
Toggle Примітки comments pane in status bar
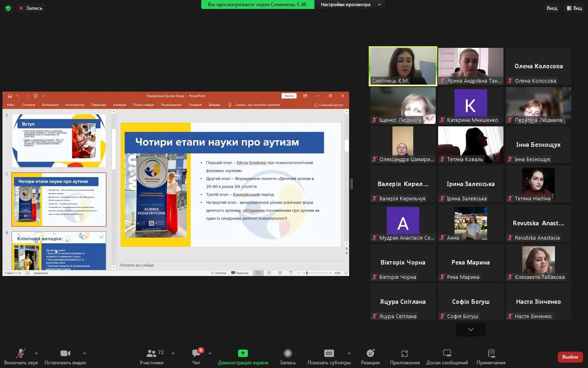click(x=240, y=273)
